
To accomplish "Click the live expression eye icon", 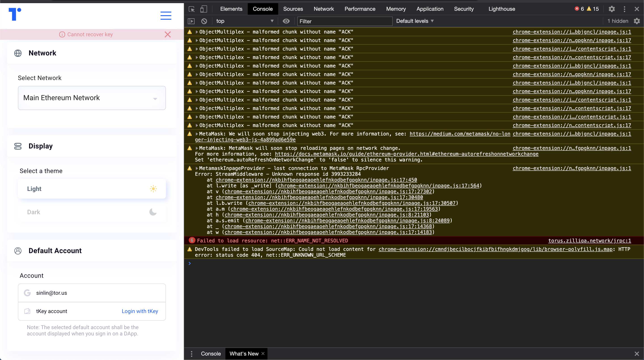I will pos(286,21).
